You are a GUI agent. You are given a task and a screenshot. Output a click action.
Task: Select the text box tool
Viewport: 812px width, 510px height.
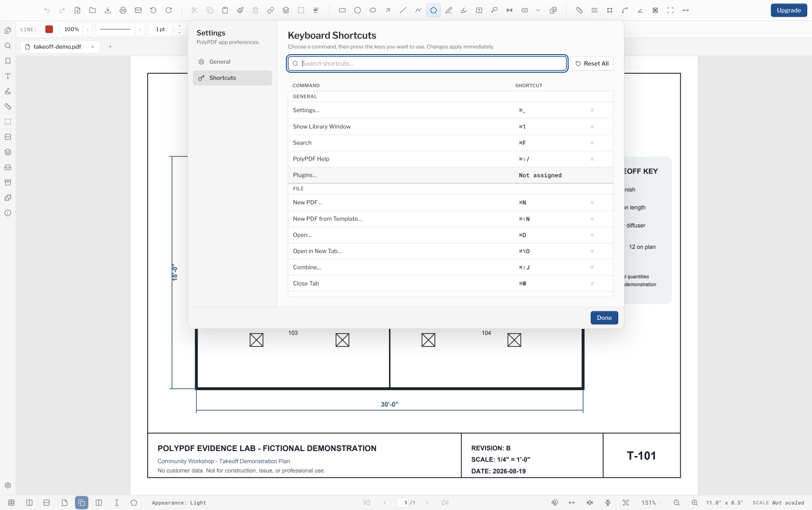point(479,10)
